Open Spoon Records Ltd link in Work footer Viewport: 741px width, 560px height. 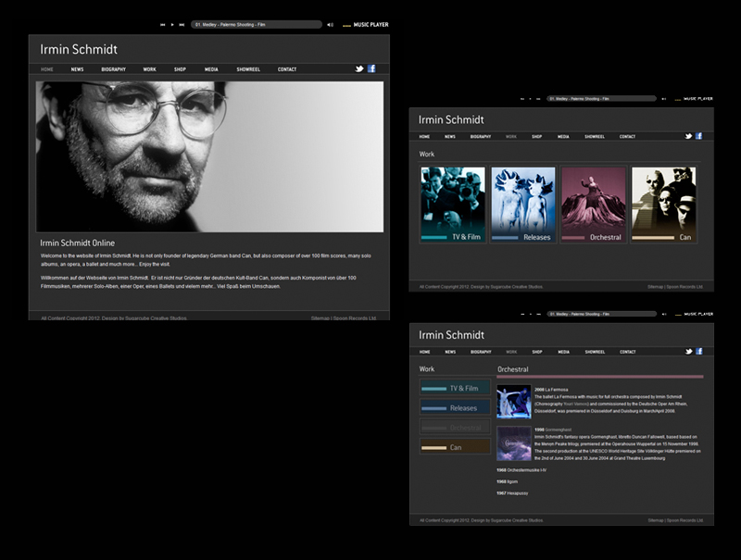(684, 287)
